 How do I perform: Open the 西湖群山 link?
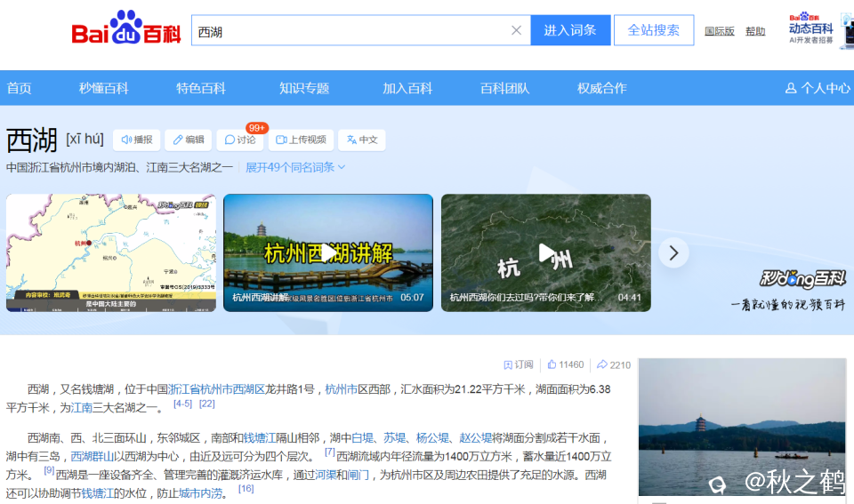pos(92,457)
